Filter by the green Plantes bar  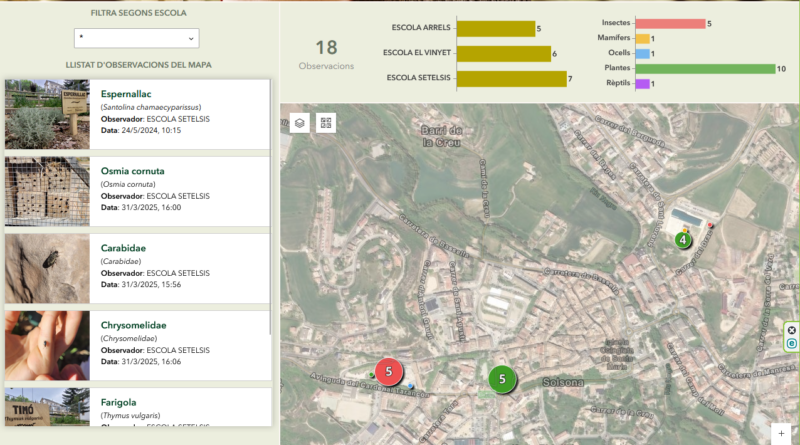(x=706, y=68)
